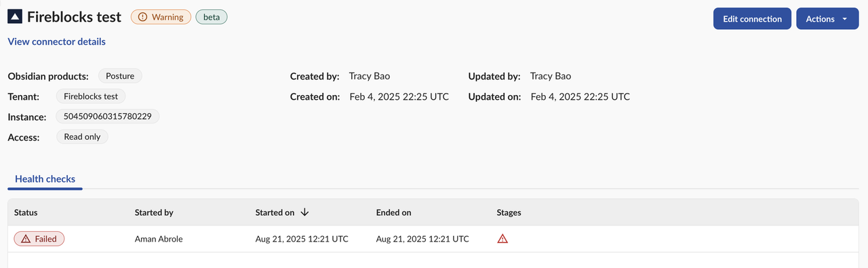Viewport: 868px width, 268px height.
Task: Open the View connector details link
Action: pyautogui.click(x=57, y=41)
